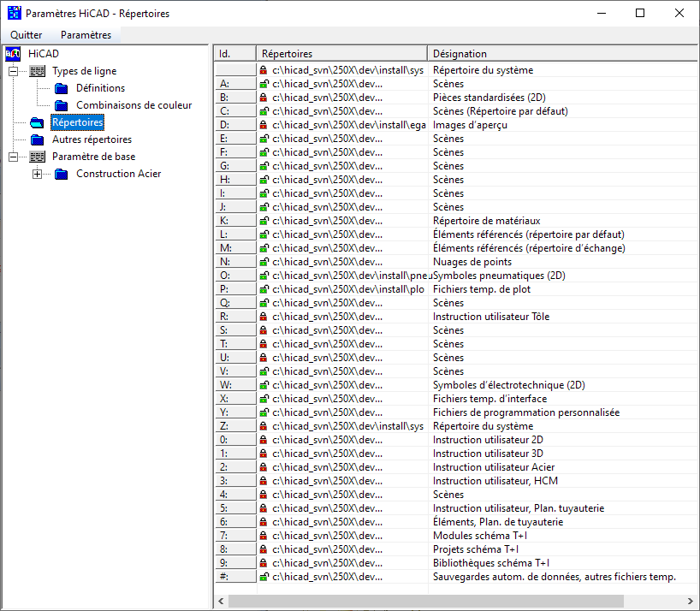Select 'Symboles d'électrotechnique (2D)' designation

coord(509,385)
